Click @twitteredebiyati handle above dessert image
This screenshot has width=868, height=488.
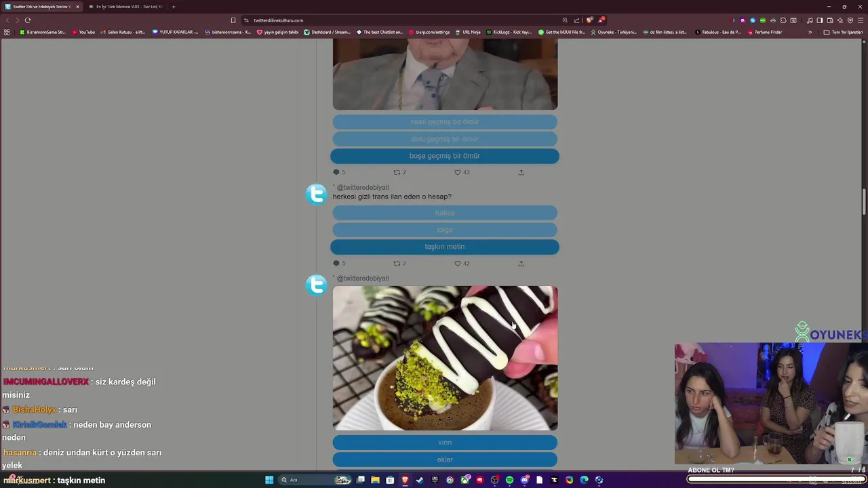pos(363,279)
